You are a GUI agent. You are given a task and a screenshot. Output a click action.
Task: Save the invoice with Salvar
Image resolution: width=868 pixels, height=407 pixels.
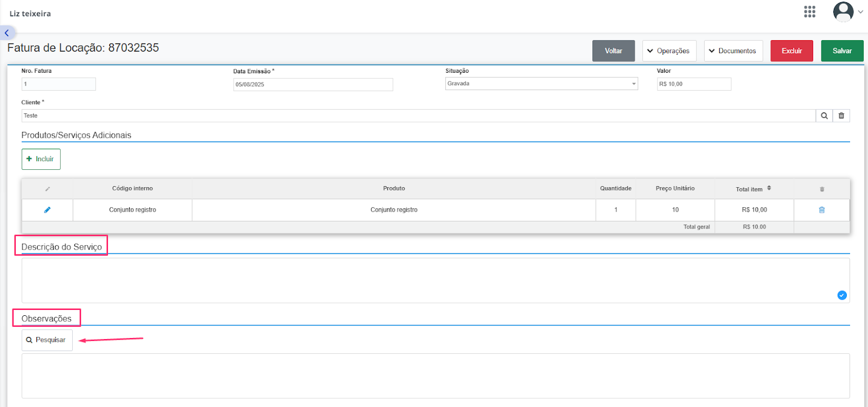(842, 51)
